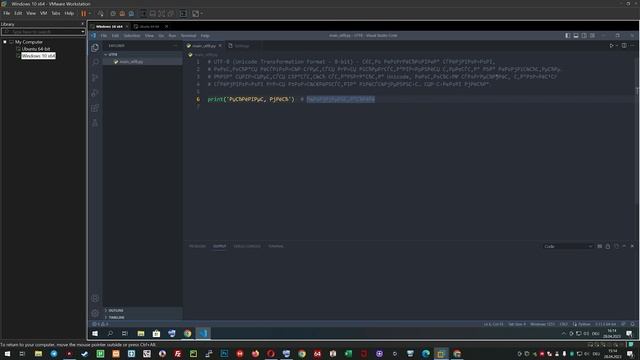Click Split Editor icon in editor title bar

[624, 46]
